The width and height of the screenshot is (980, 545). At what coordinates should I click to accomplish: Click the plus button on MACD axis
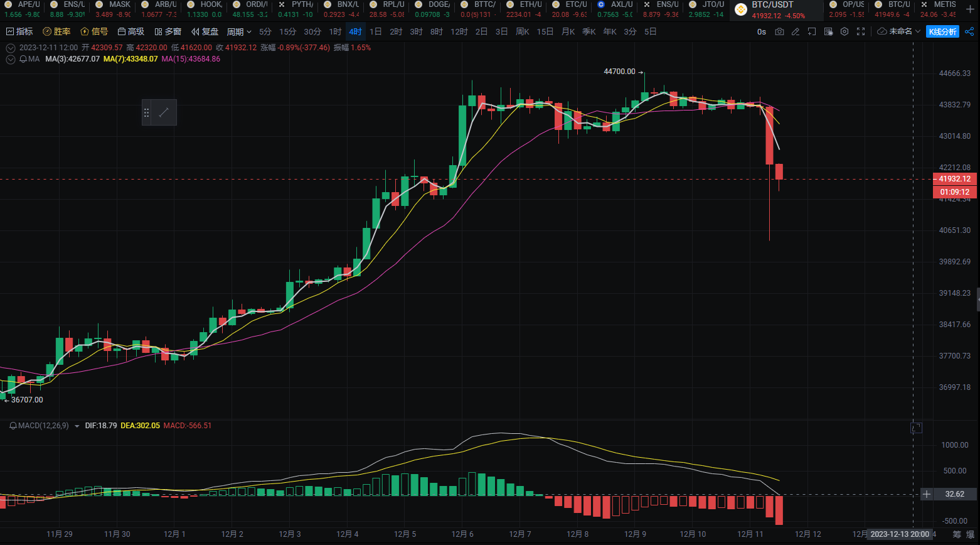pos(927,494)
